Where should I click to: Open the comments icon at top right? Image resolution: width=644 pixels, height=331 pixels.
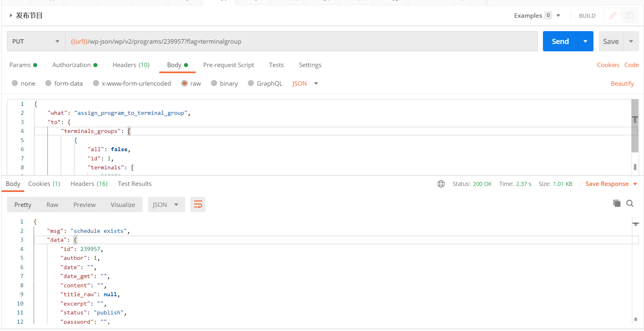tap(629, 15)
